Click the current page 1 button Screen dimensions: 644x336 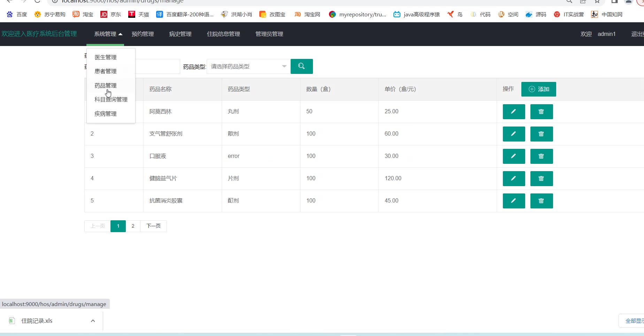point(118,226)
